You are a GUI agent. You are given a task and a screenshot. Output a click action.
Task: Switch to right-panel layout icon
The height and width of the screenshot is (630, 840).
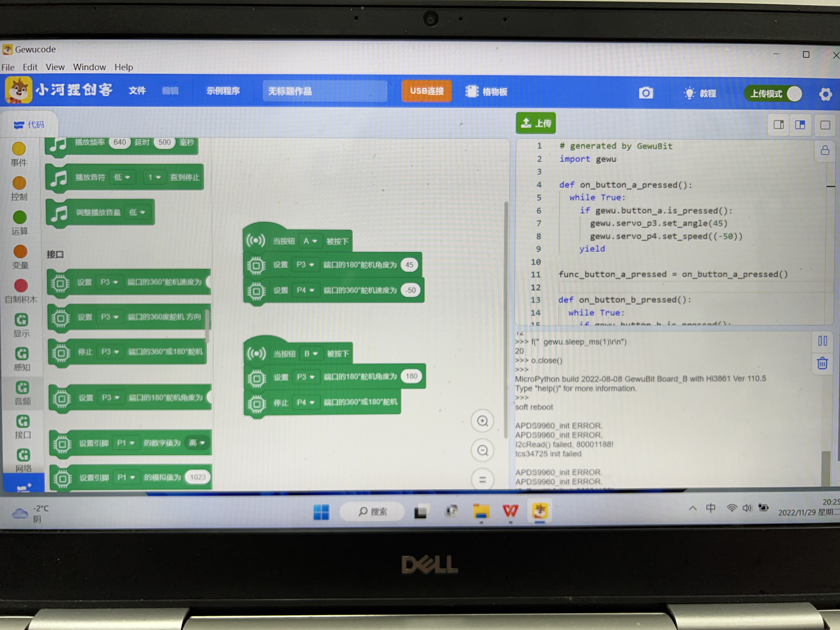coord(779,125)
